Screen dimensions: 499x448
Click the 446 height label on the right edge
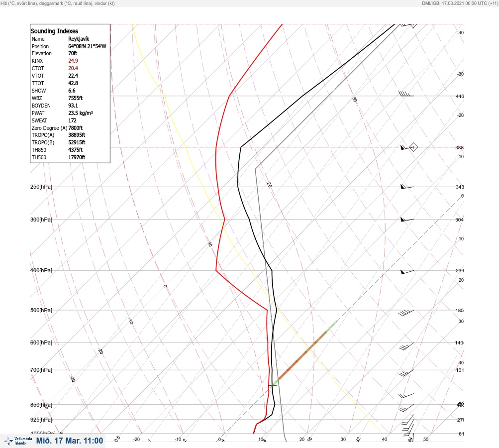point(460,96)
